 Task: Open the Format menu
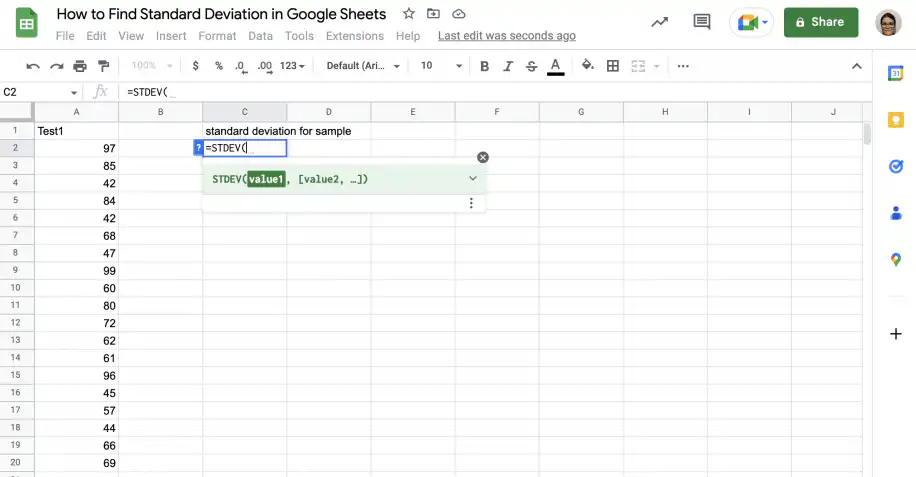click(217, 36)
